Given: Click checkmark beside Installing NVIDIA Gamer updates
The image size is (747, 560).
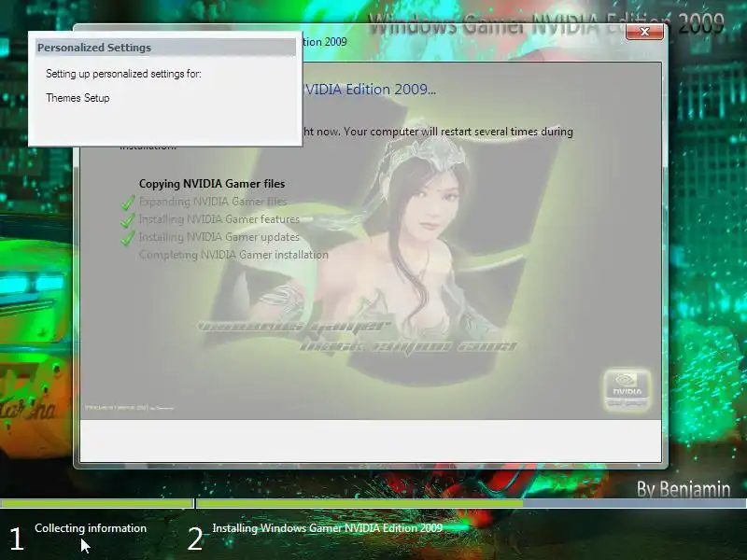Looking at the screenshot, I should (x=128, y=238).
